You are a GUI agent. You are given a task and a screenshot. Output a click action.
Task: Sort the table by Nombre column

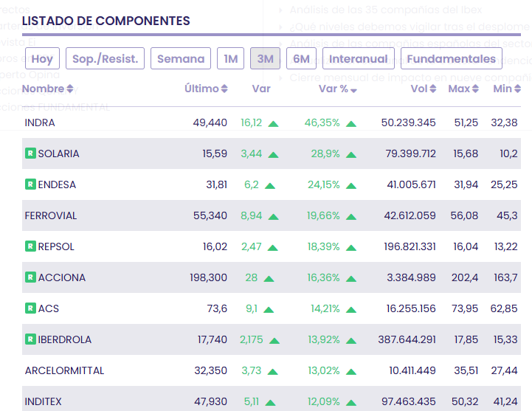tap(48, 89)
